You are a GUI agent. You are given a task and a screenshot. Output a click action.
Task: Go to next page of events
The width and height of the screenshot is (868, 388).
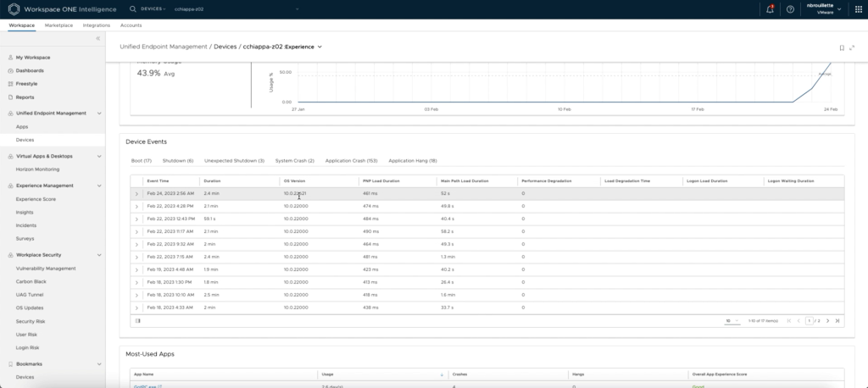(x=829, y=321)
